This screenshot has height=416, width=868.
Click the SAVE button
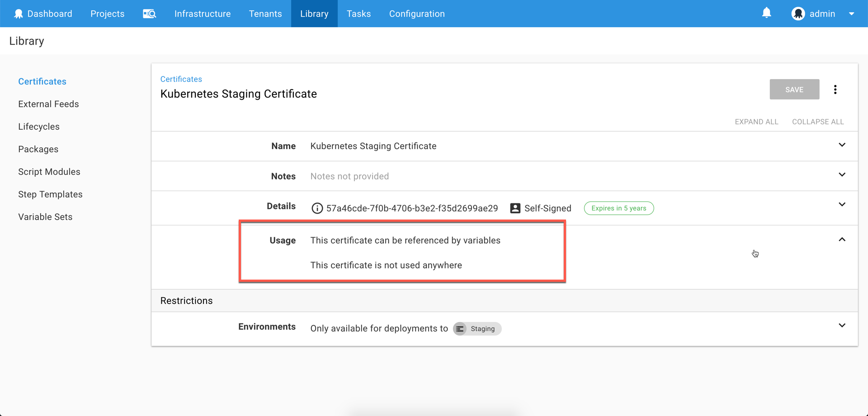794,89
